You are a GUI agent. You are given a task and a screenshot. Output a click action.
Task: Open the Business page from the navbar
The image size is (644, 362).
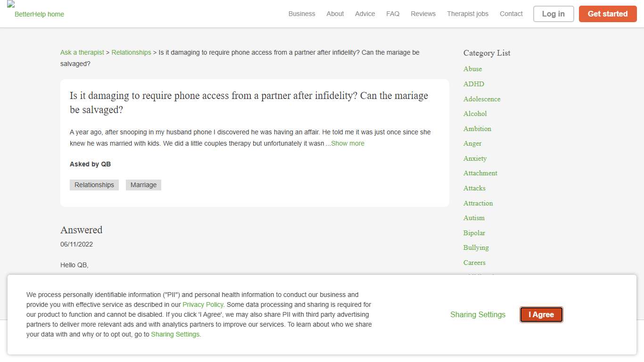point(302,14)
